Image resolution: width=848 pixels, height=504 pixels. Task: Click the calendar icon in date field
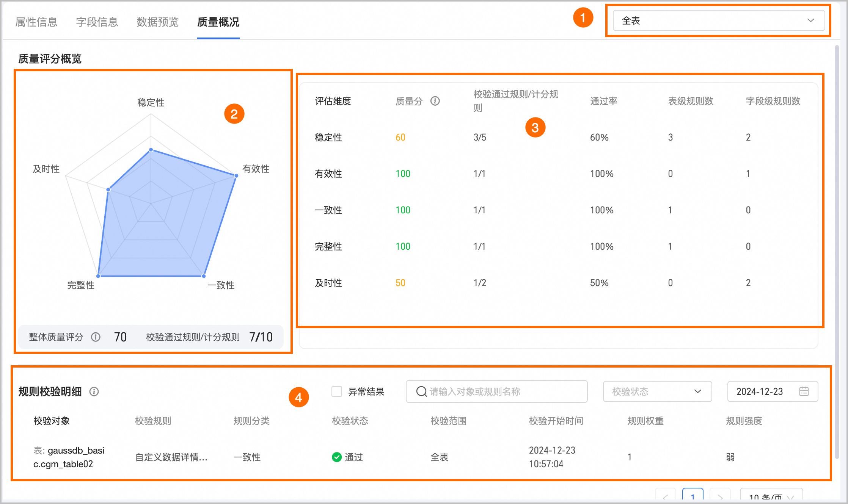coord(804,391)
